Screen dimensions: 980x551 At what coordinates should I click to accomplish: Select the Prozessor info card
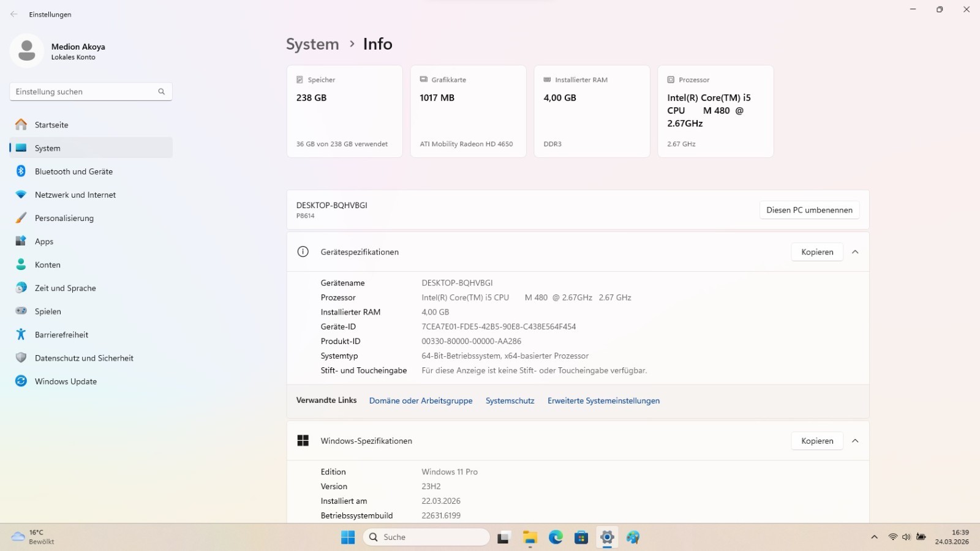click(715, 111)
